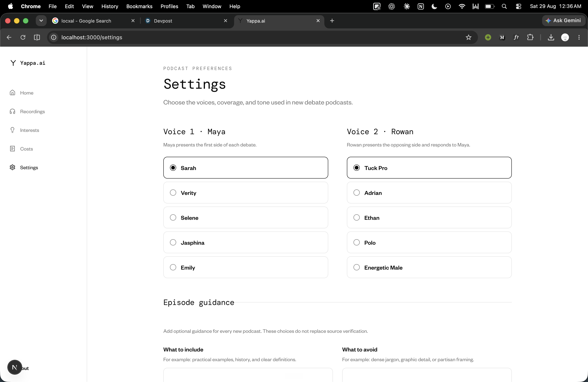Open the Profiles menu
This screenshot has width=588, height=382.
[x=169, y=6]
